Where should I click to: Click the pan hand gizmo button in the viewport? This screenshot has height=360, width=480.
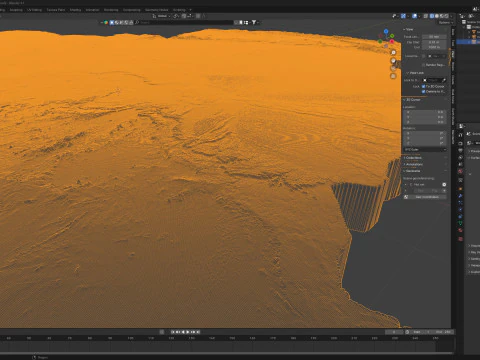[x=393, y=61]
